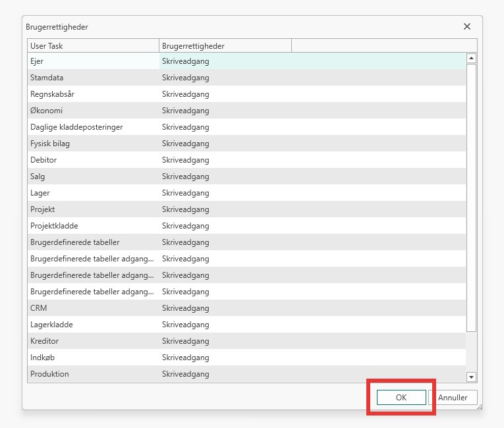Select the Debitor row
This screenshot has width=504, height=428.
point(246,160)
